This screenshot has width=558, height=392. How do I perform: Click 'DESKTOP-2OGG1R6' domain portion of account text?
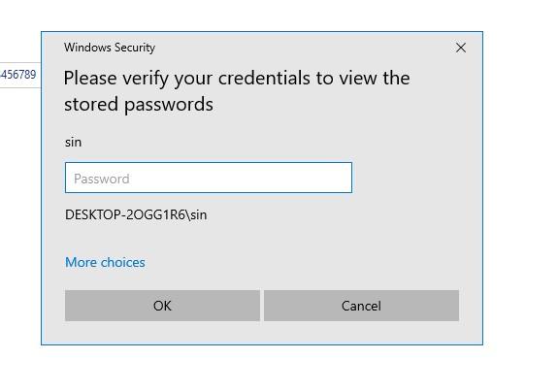coord(125,214)
